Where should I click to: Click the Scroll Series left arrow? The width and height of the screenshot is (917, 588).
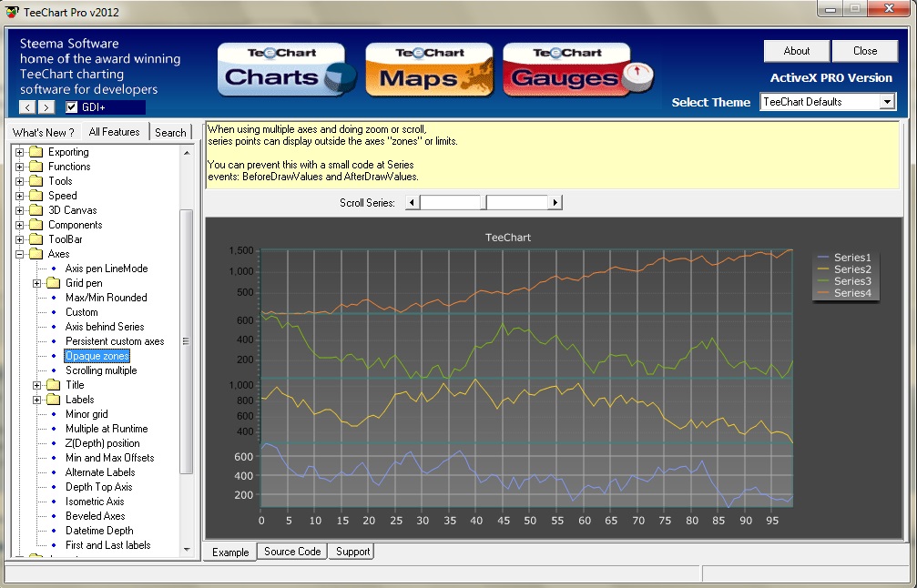[413, 203]
